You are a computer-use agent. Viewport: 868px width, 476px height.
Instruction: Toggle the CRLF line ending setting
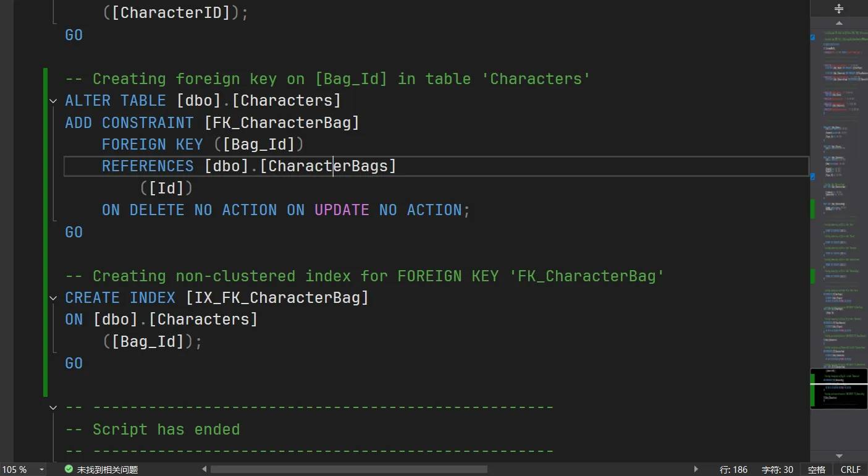850,470
